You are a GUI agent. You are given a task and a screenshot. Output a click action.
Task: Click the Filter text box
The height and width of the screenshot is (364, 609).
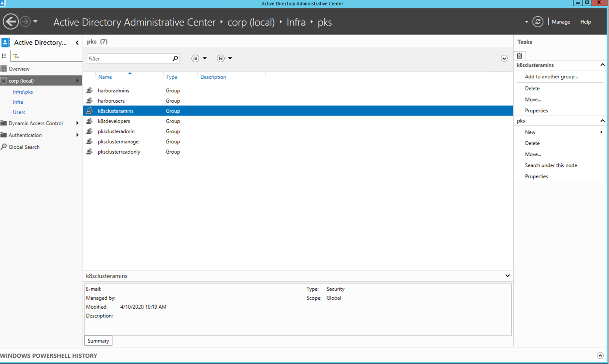(129, 58)
